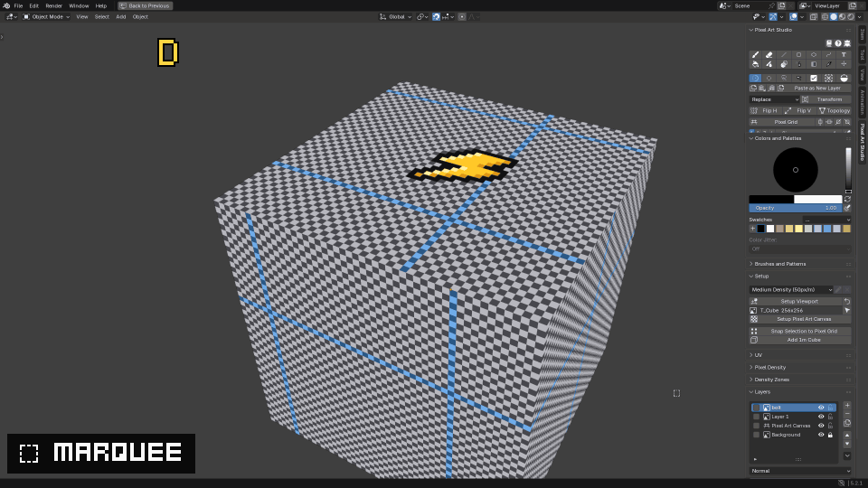Collapse the Layers panel
The height and width of the screenshot is (488, 868).
(x=761, y=391)
